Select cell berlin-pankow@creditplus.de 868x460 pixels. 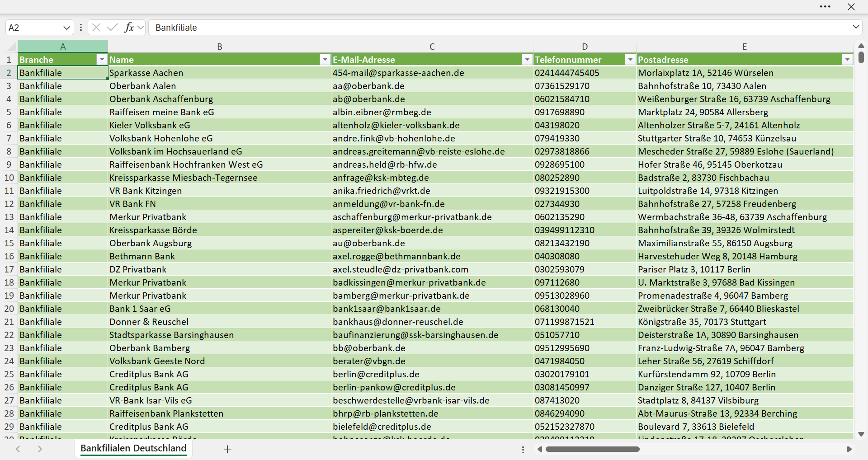432,387
